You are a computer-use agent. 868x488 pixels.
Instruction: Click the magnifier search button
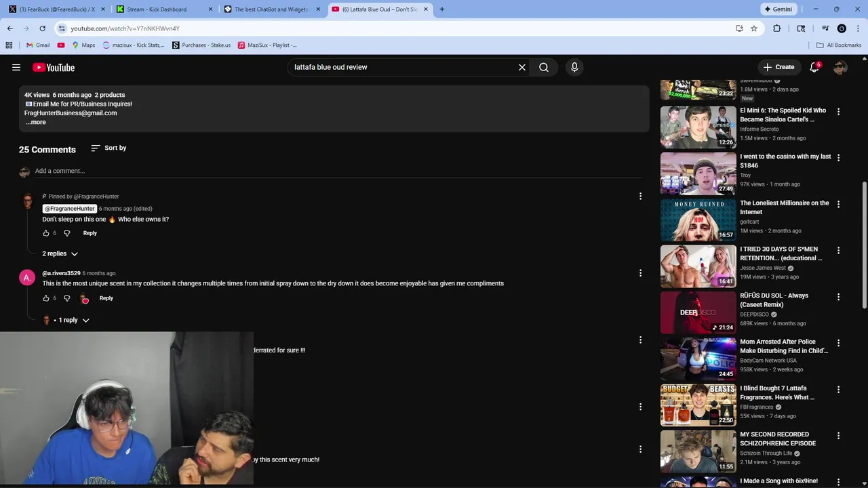pos(544,67)
